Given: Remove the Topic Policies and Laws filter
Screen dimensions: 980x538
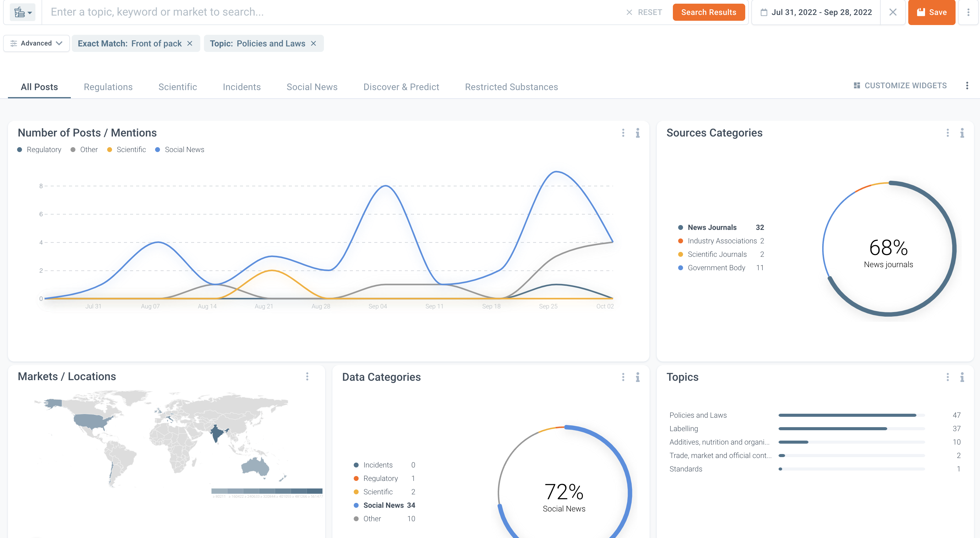Looking at the screenshot, I should click(x=314, y=43).
